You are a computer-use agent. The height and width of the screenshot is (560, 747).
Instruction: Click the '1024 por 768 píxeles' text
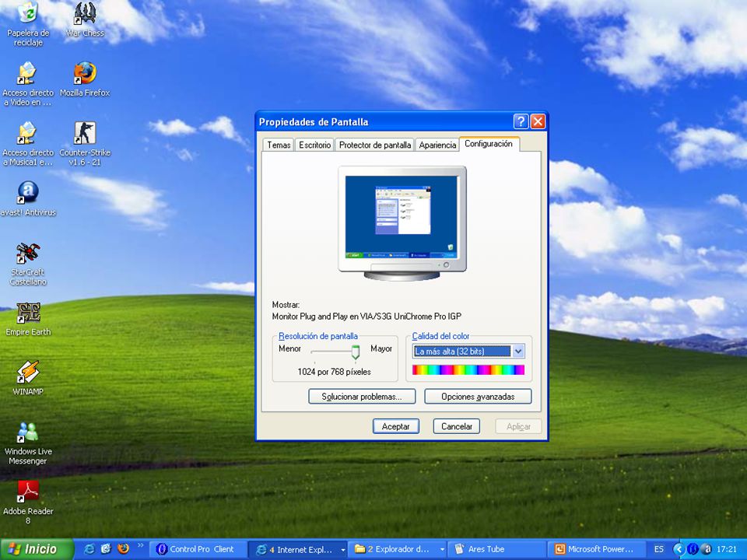pyautogui.click(x=335, y=372)
